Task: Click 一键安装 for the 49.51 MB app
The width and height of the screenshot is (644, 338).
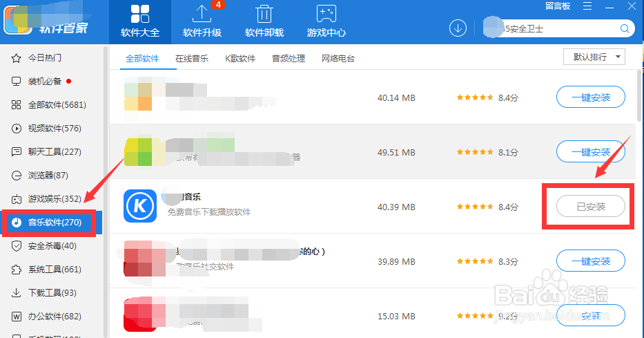Action: [x=591, y=152]
